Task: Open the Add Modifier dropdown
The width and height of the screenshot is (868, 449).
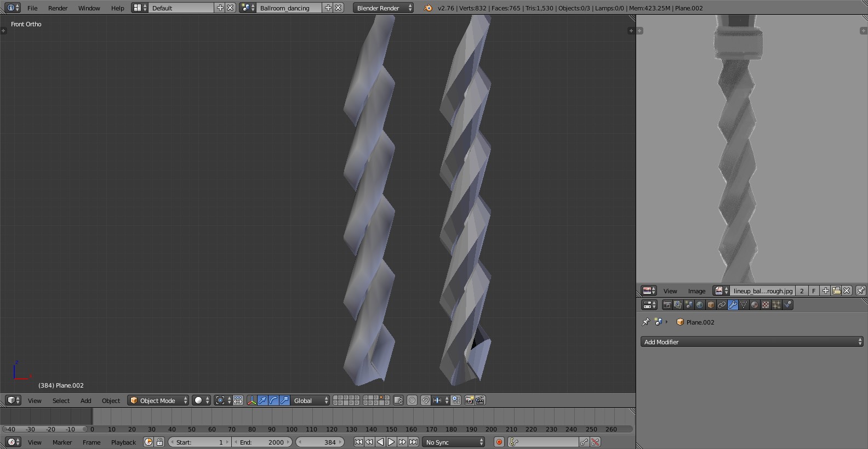Action: click(x=752, y=342)
